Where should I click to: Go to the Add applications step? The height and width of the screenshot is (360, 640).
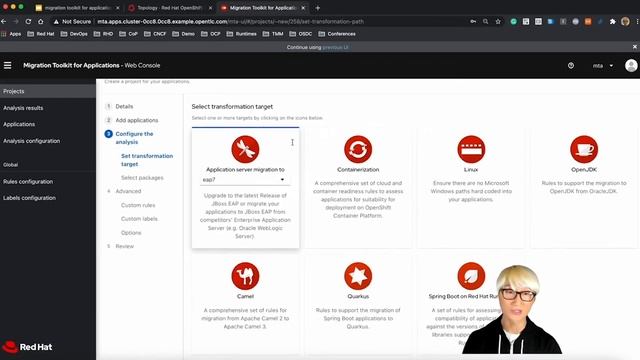click(137, 120)
